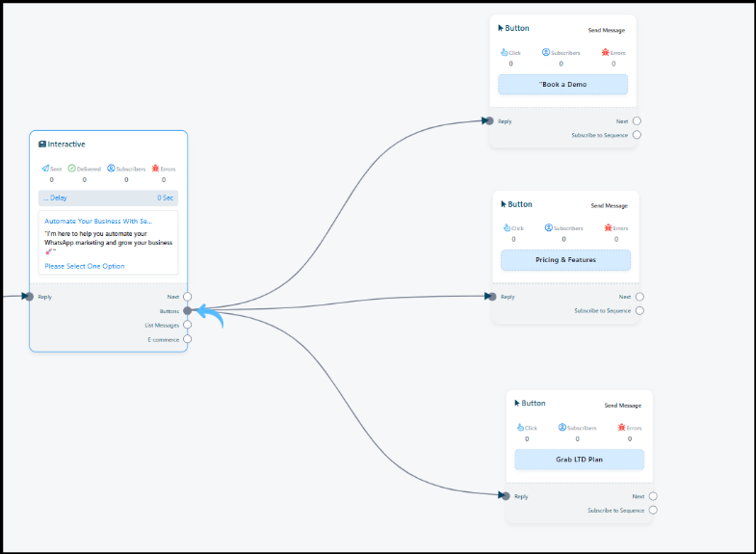The height and width of the screenshot is (554, 756).
Task: Click the Reply input port on Grab LTD Plan node
Action: pyautogui.click(x=505, y=496)
